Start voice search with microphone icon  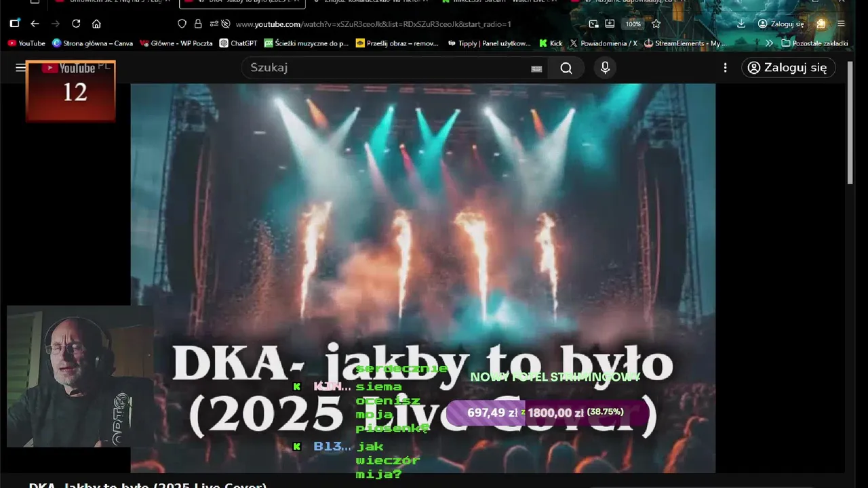605,68
